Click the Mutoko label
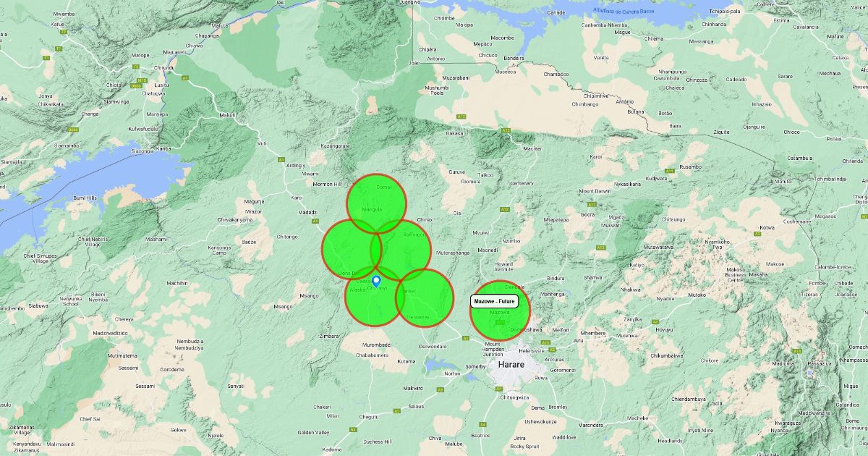The height and width of the screenshot is (456, 868). (x=697, y=295)
